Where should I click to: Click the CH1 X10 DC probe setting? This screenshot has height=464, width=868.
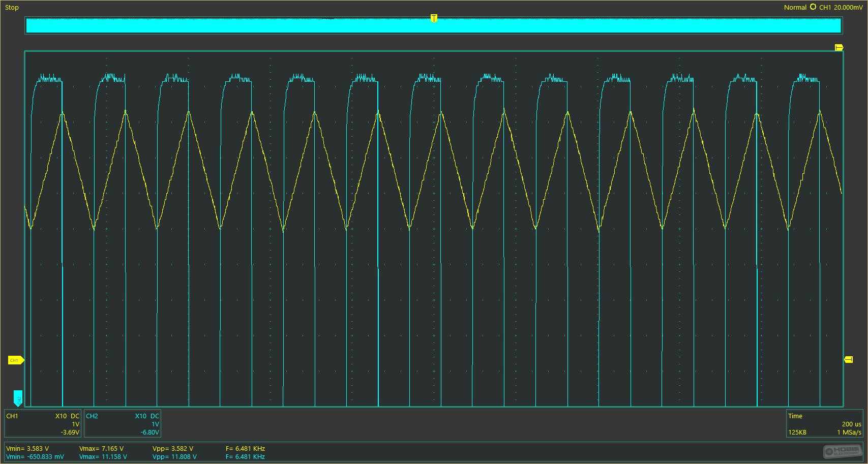pyautogui.click(x=67, y=416)
